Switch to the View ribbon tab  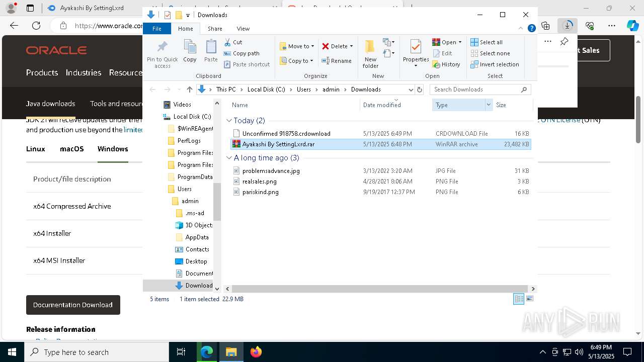[243, 29]
